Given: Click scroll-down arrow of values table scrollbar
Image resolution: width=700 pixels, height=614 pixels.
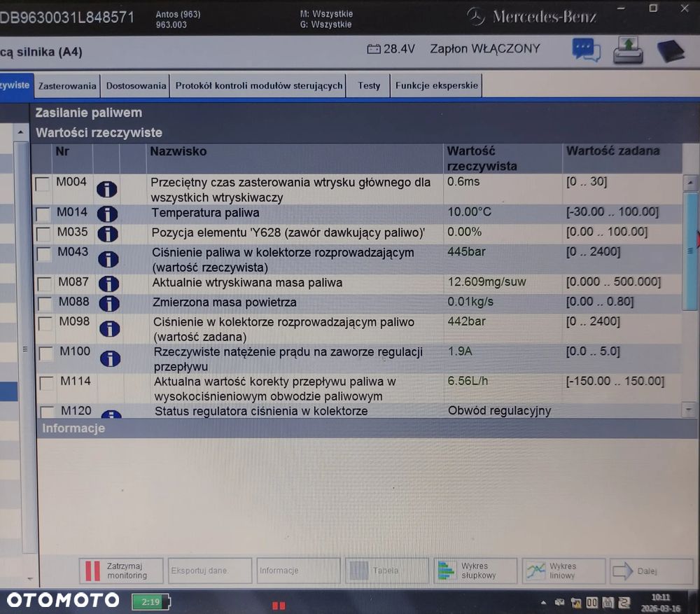Looking at the screenshot, I should click(689, 410).
